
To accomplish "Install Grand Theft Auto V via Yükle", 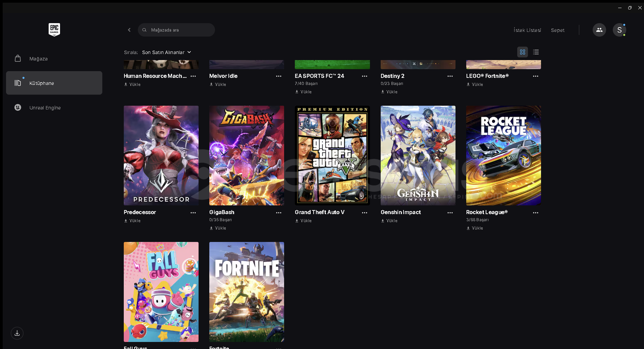I will pyautogui.click(x=303, y=221).
